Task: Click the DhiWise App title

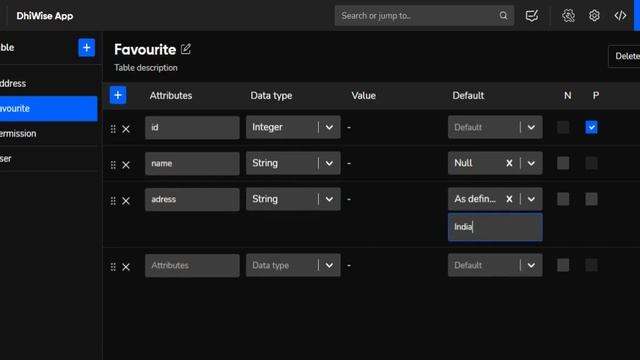Action: (x=44, y=16)
